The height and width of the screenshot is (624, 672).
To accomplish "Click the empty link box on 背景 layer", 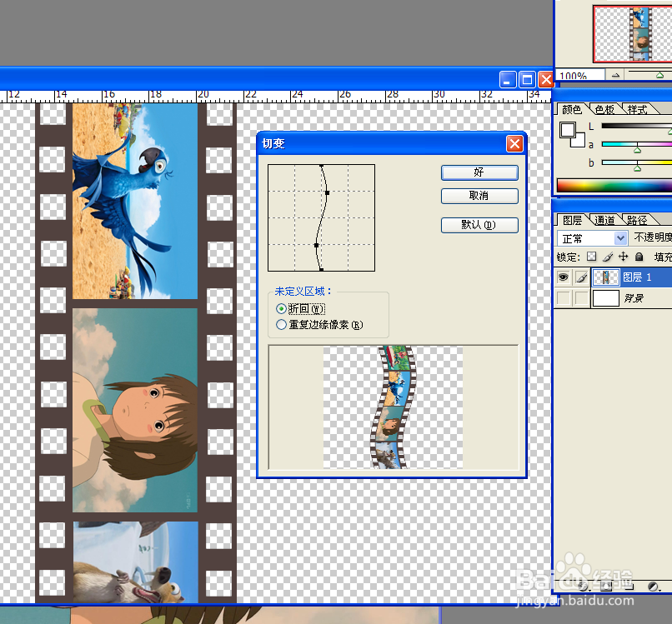I will click(x=581, y=298).
